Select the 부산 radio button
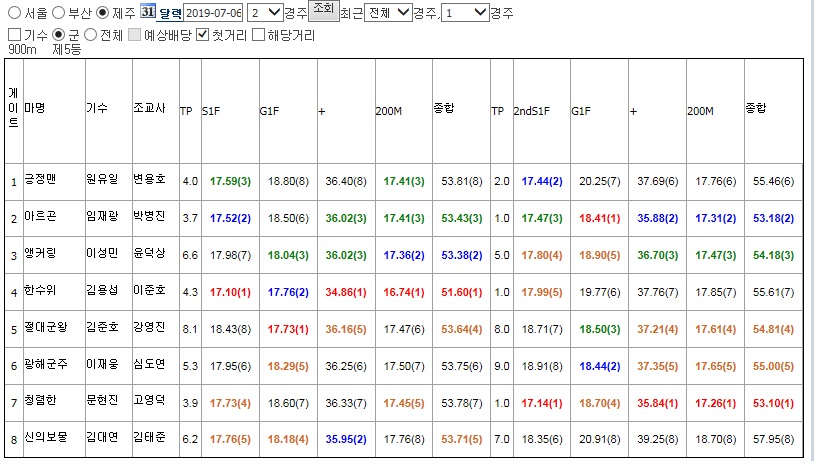 click(59, 12)
